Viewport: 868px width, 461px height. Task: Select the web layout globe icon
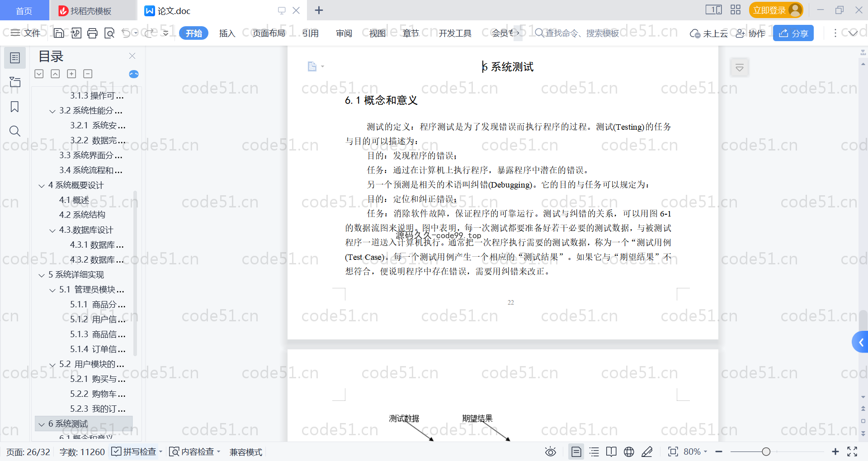click(629, 452)
